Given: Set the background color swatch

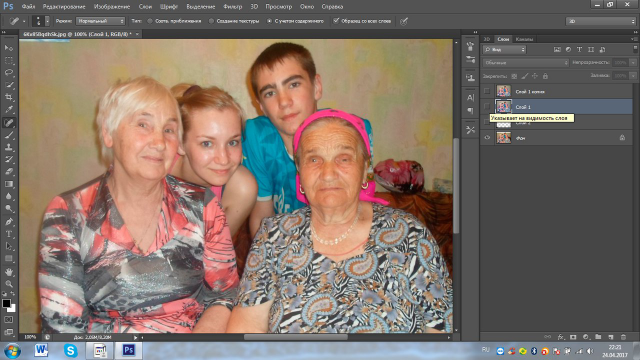Looking at the screenshot, I should [x=12, y=309].
